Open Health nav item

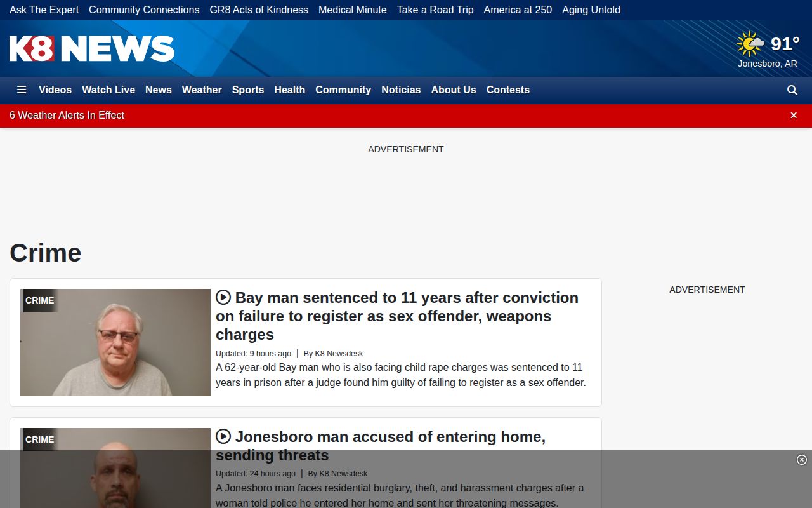(290, 90)
